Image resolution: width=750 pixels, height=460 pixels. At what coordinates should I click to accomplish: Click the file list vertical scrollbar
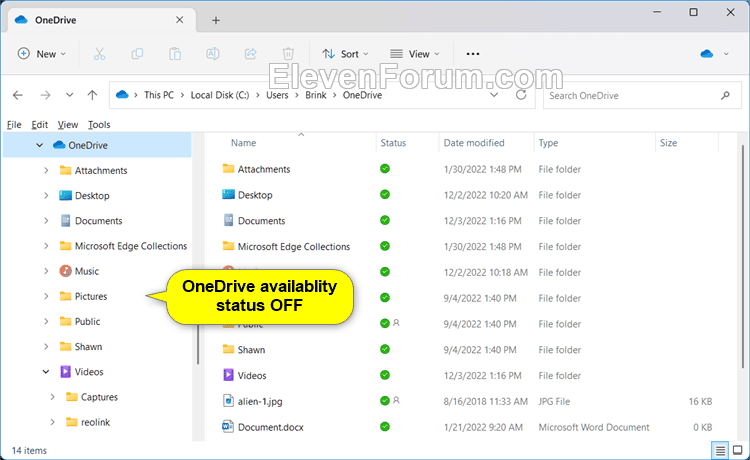point(743,256)
